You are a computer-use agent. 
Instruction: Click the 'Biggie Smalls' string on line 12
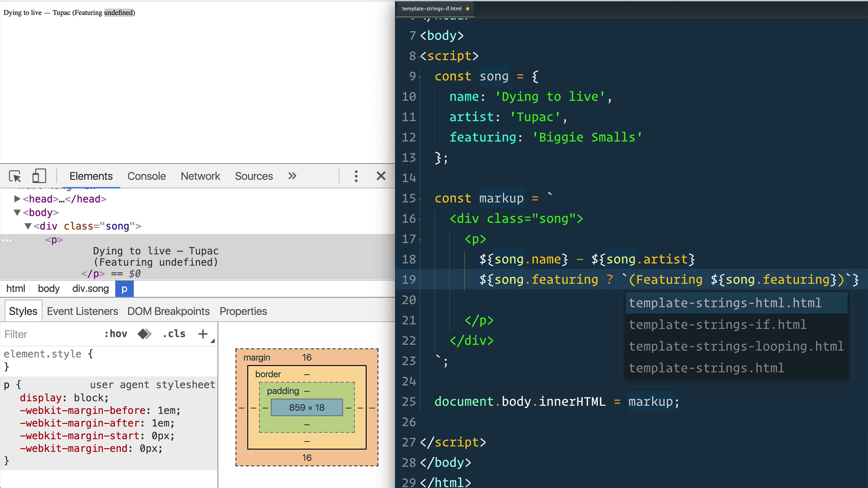(x=587, y=137)
